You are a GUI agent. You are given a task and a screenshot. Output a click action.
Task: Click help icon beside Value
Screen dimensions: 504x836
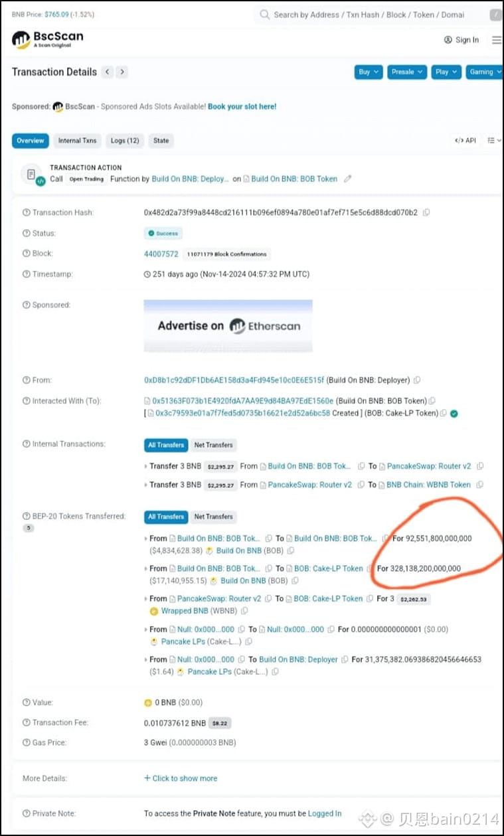(26, 702)
